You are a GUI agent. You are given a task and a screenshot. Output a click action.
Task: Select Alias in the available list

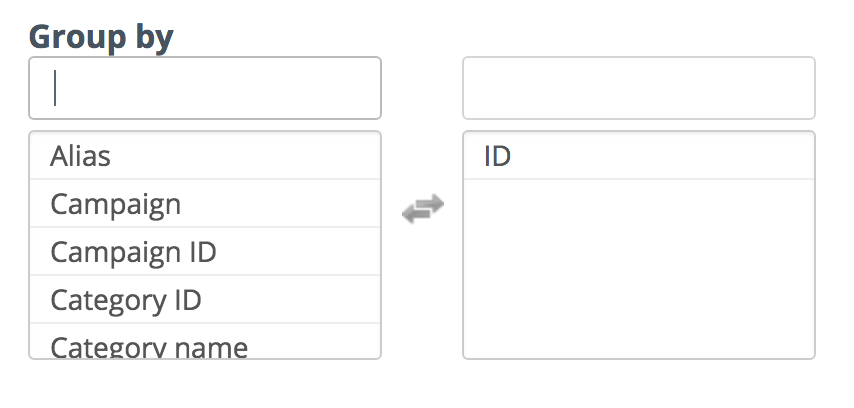pos(205,156)
